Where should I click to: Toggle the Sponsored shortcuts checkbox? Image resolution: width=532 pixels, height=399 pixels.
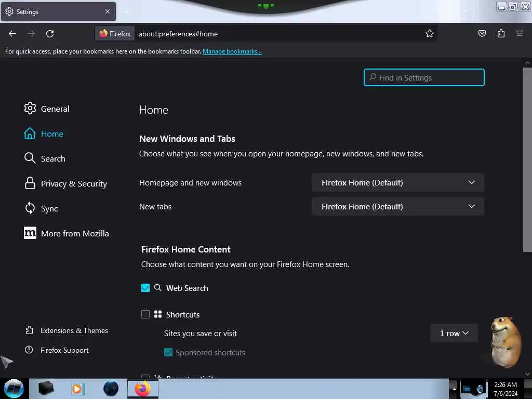pyautogui.click(x=168, y=353)
